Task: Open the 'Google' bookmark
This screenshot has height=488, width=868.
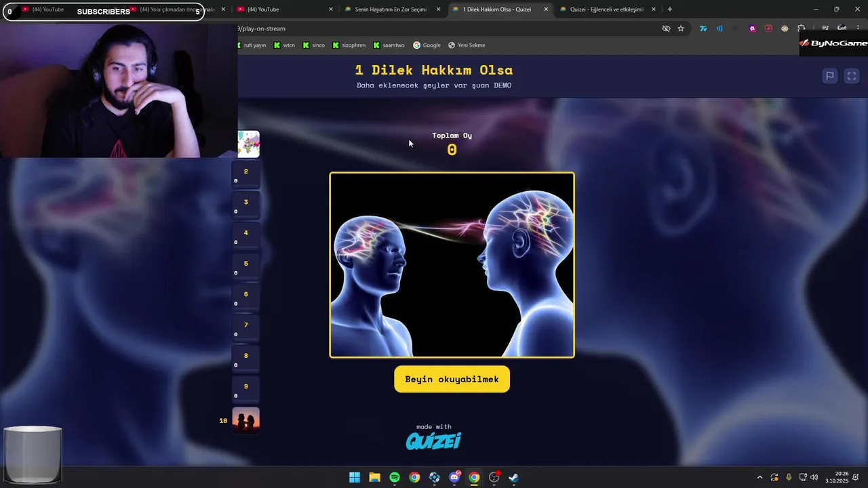Action: [x=427, y=45]
